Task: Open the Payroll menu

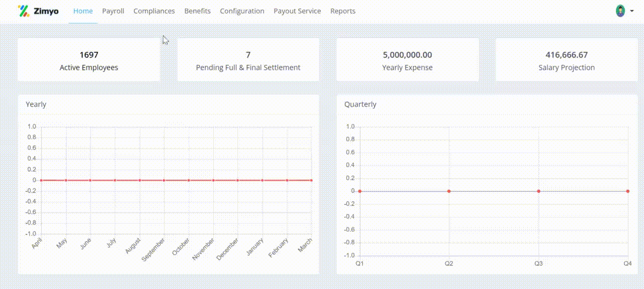Action: coord(113,11)
